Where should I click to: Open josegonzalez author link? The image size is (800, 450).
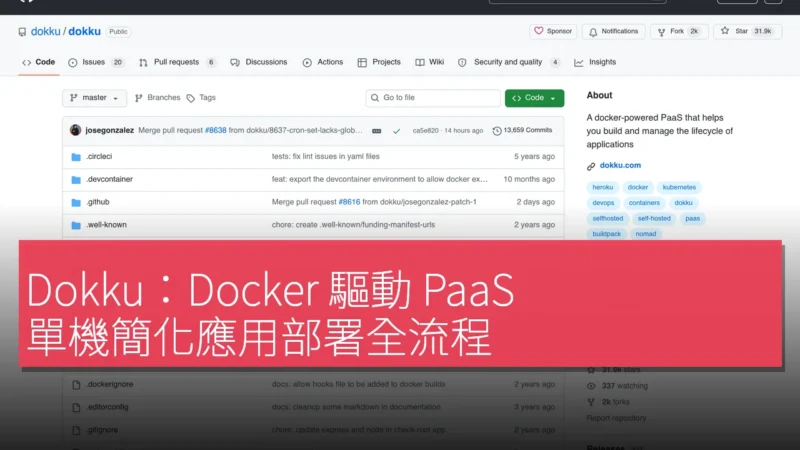pos(110,131)
